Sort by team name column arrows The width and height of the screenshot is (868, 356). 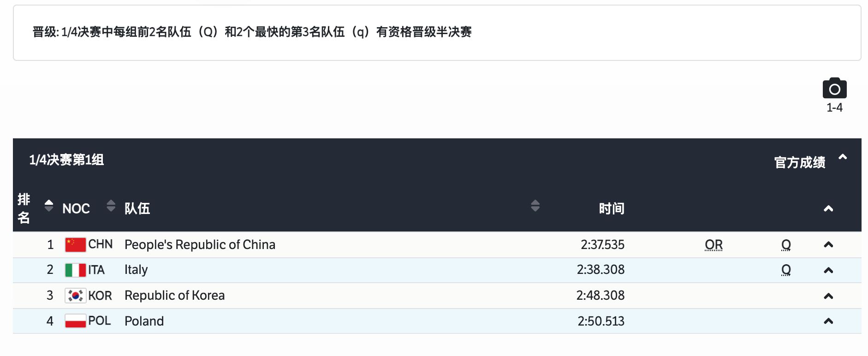[x=535, y=206]
